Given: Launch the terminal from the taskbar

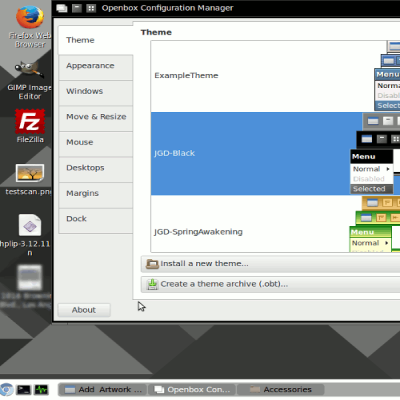Looking at the screenshot, I should [24, 389].
